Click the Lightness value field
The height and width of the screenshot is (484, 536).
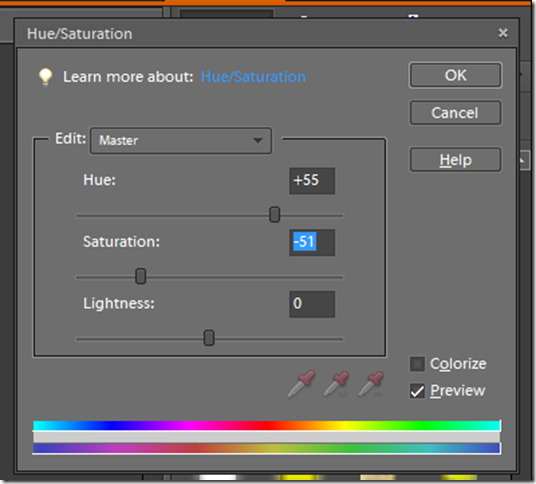pyautogui.click(x=312, y=304)
